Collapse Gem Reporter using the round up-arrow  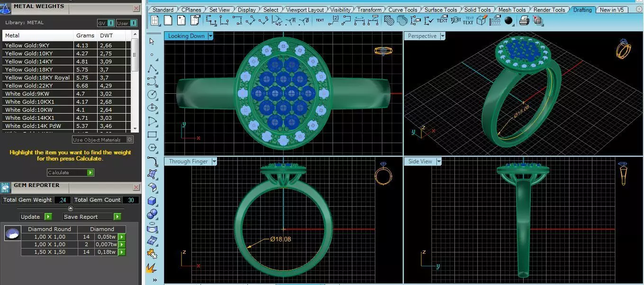[x=71, y=208]
